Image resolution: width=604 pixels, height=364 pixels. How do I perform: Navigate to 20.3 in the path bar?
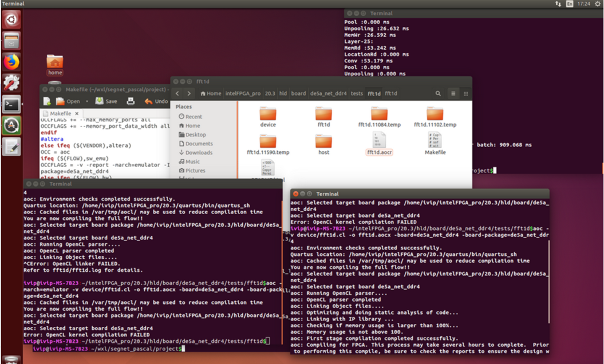270,93
